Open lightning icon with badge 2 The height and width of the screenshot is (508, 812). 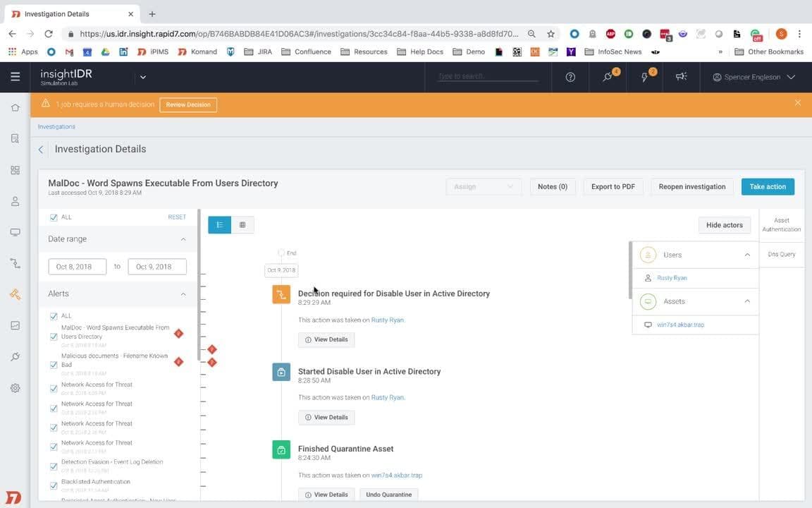coord(646,76)
